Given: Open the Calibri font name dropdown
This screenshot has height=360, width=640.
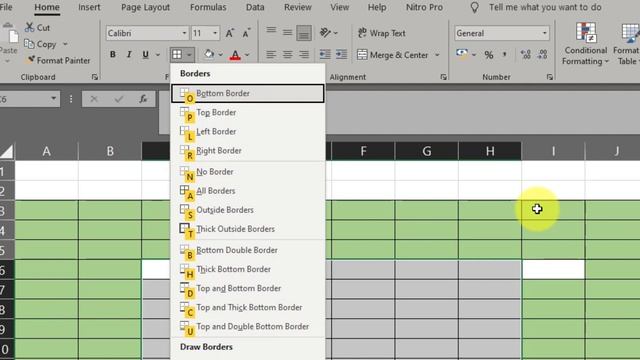Looking at the screenshot, I should (x=184, y=33).
